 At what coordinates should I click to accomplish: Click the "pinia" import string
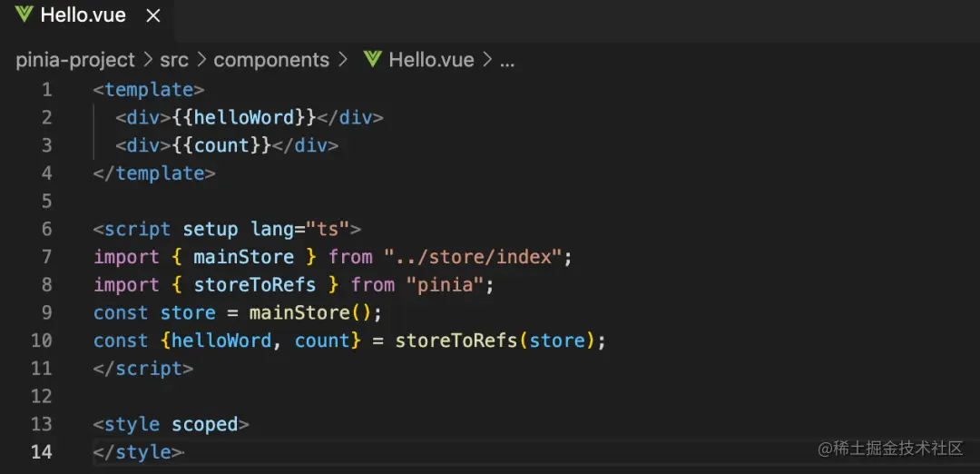coord(445,284)
